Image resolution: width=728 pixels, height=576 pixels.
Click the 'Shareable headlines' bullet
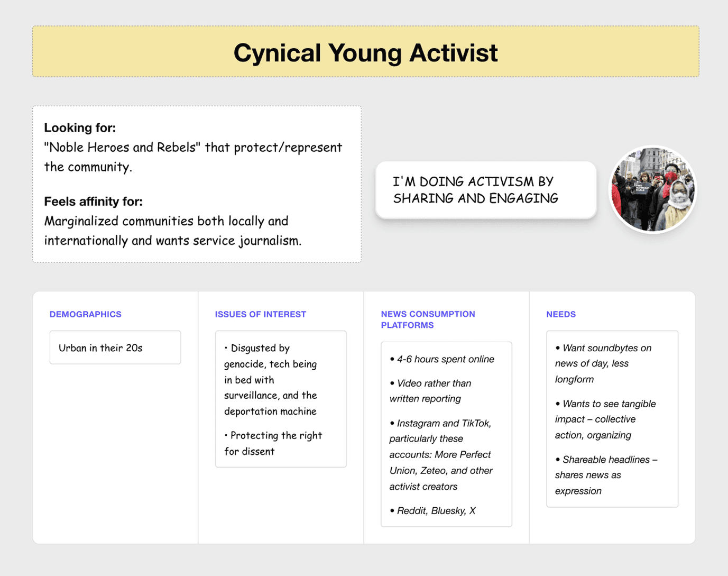click(x=606, y=475)
